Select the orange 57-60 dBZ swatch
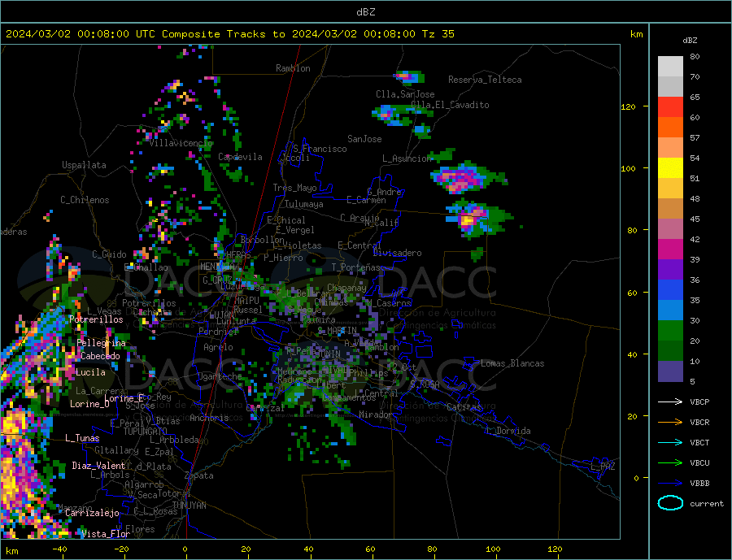This screenshot has width=732, height=560. [670, 128]
